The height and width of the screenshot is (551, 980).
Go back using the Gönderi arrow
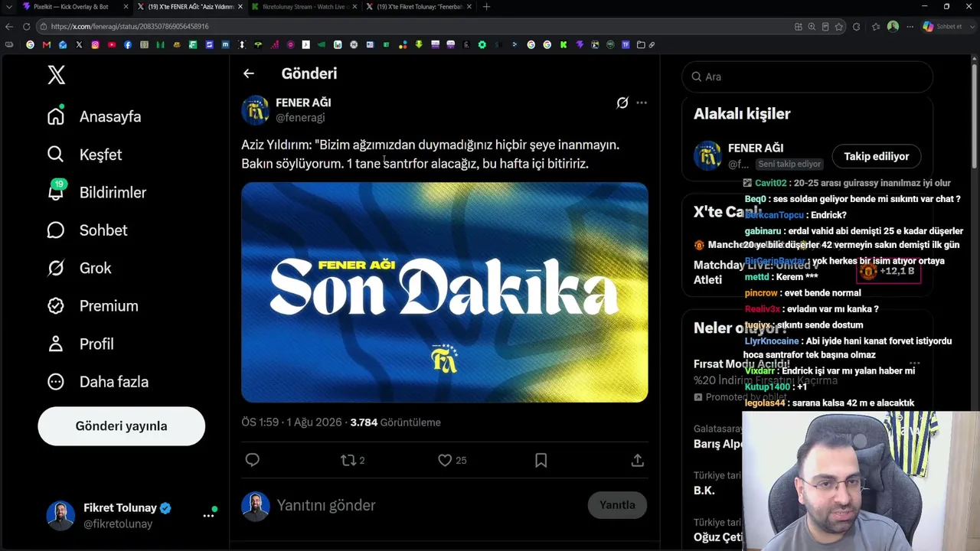(249, 73)
